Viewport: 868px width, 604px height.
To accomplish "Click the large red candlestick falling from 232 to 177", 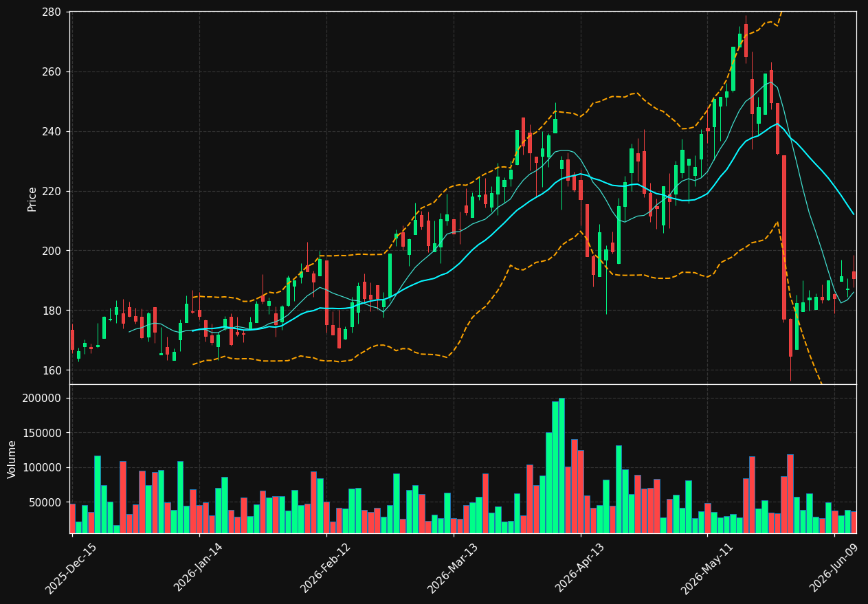I will [784, 238].
